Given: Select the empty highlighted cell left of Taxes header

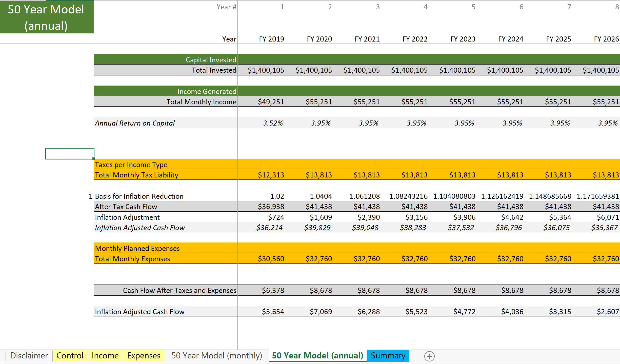Looking at the screenshot, I should (70, 154).
